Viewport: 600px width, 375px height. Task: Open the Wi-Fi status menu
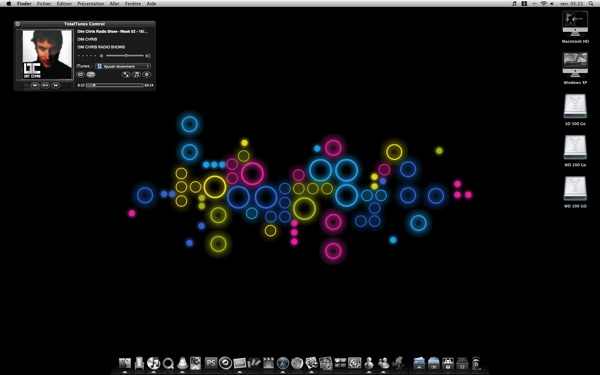pyautogui.click(x=543, y=3)
